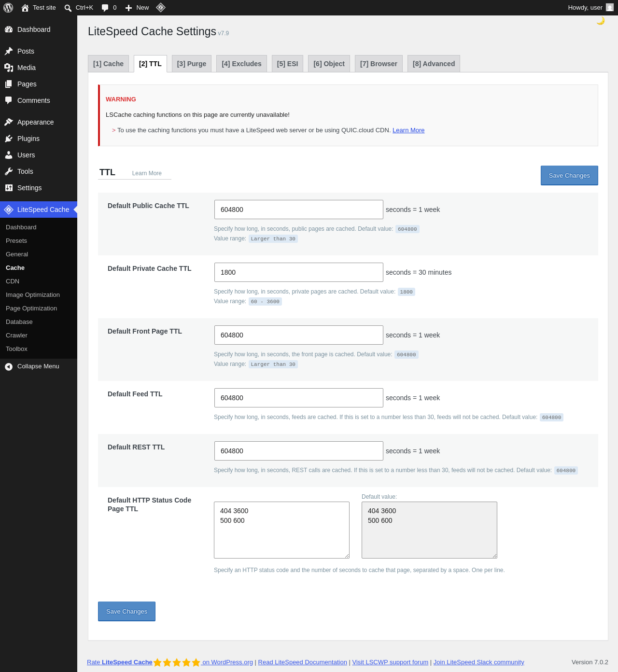This screenshot has width=618, height=672.
Task: Switch to the [8] Advanced tab
Action: [434, 64]
